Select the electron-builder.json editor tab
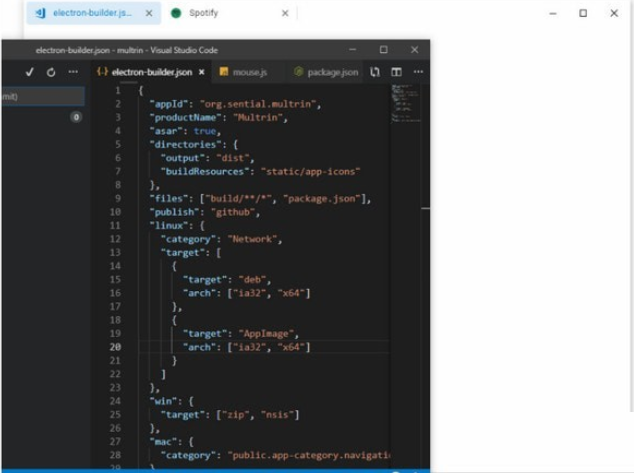634x473 pixels. coord(150,72)
